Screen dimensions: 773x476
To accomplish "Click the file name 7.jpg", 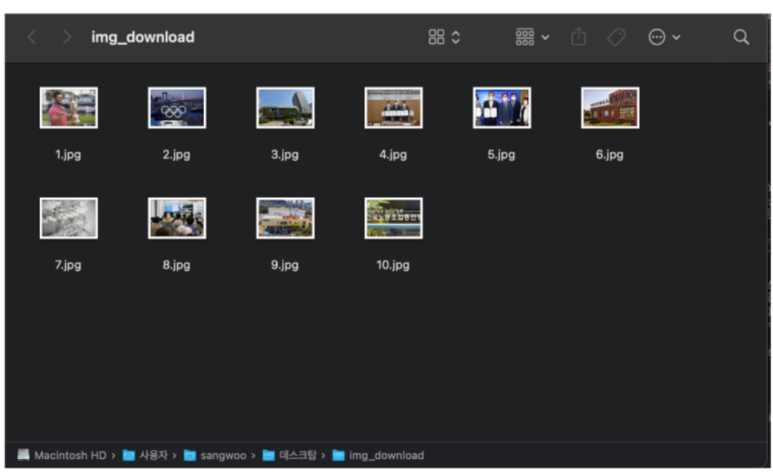I will coord(68,265).
